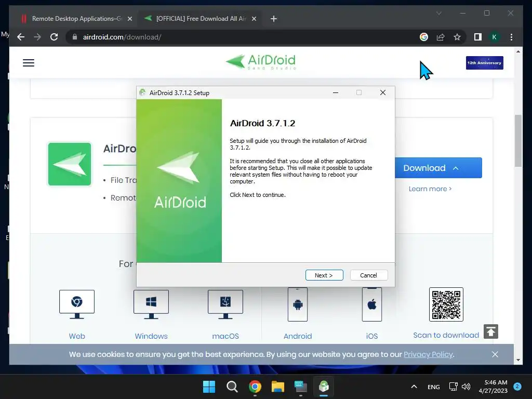Open the clock showing 5:46 AM
532x399 pixels.
(x=494, y=387)
